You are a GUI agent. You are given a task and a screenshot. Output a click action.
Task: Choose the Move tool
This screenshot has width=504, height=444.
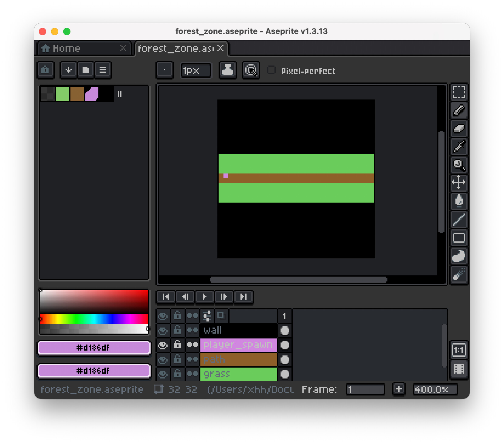tap(459, 183)
